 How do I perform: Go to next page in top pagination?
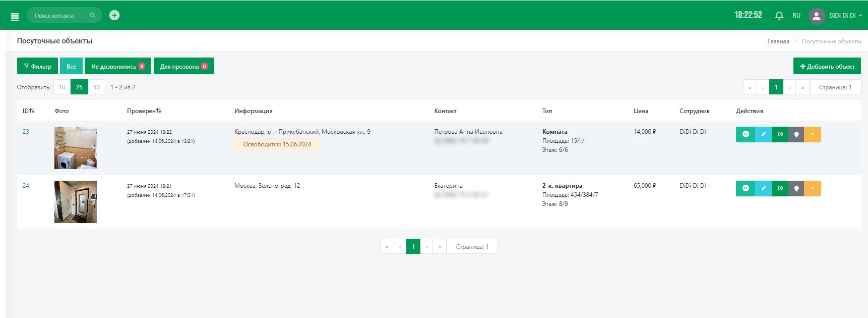click(x=789, y=87)
